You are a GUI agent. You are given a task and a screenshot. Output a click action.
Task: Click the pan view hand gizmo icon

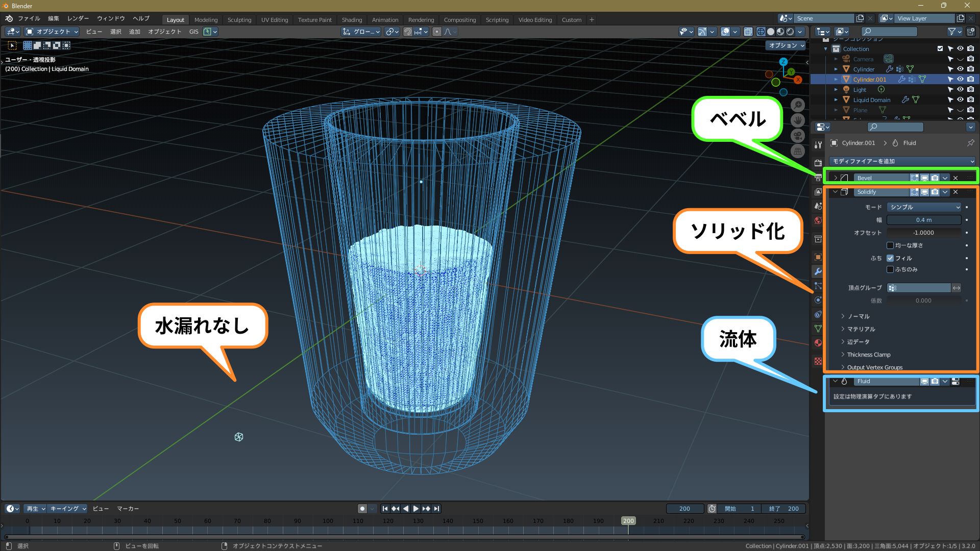[x=798, y=120]
